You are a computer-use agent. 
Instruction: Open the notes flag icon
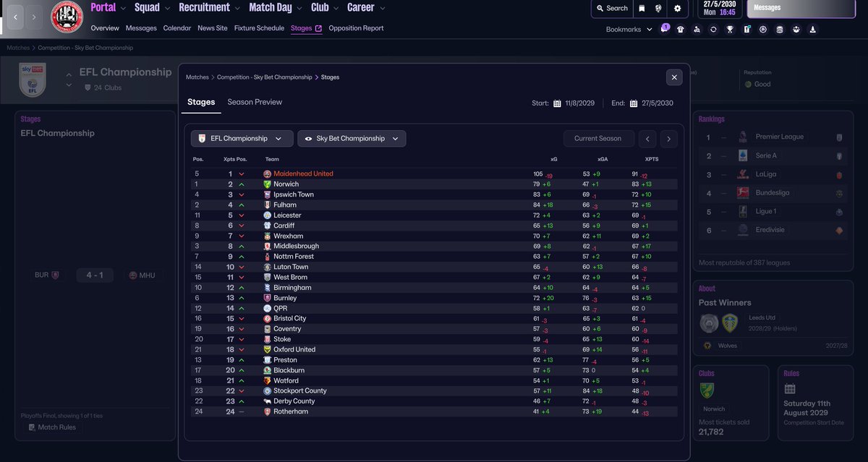746,29
